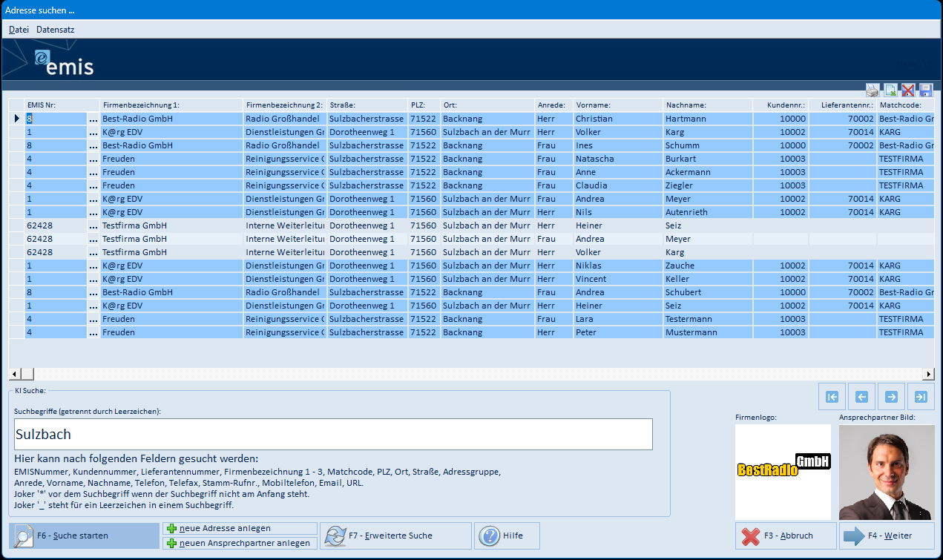Click the BestRadio GmbH company logo image

[783, 471]
